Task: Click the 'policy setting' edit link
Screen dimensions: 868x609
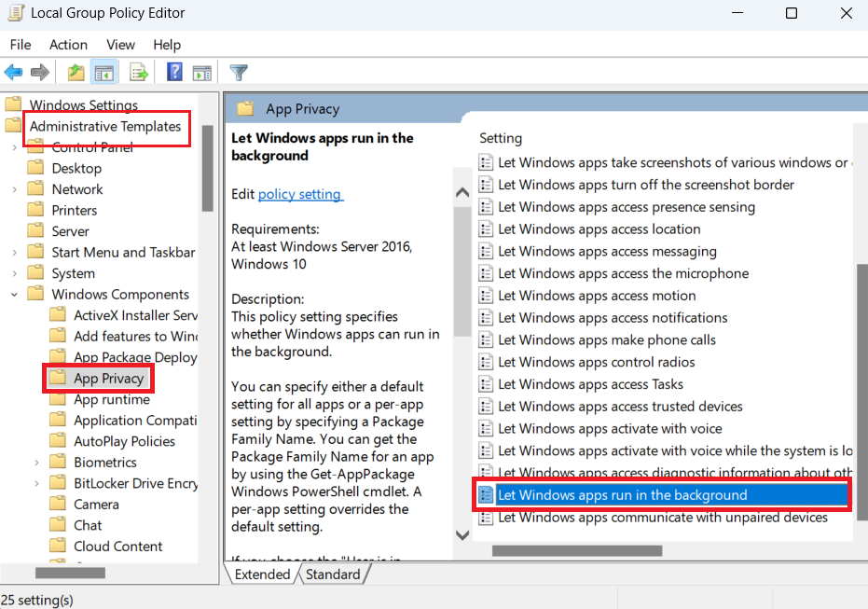Action: pyautogui.click(x=300, y=194)
